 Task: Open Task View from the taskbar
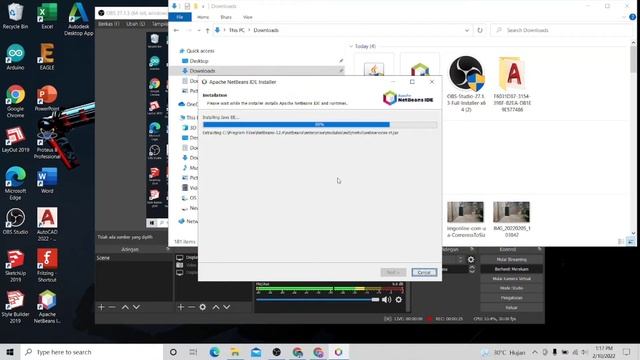tap(193, 352)
